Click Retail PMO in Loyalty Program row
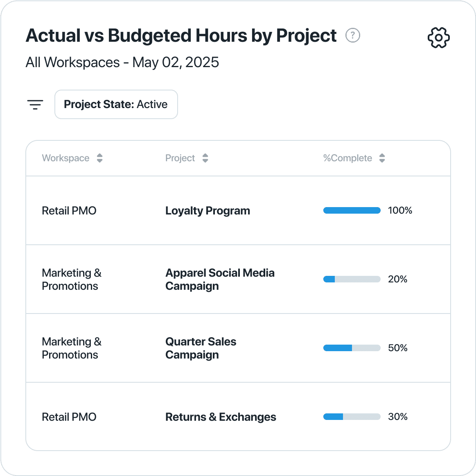Screen dimensions: 476x476 (x=69, y=210)
